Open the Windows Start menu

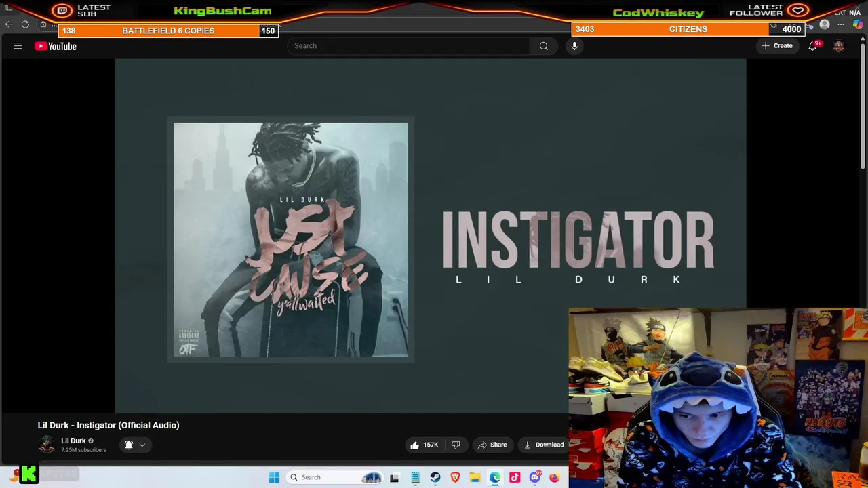274,477
